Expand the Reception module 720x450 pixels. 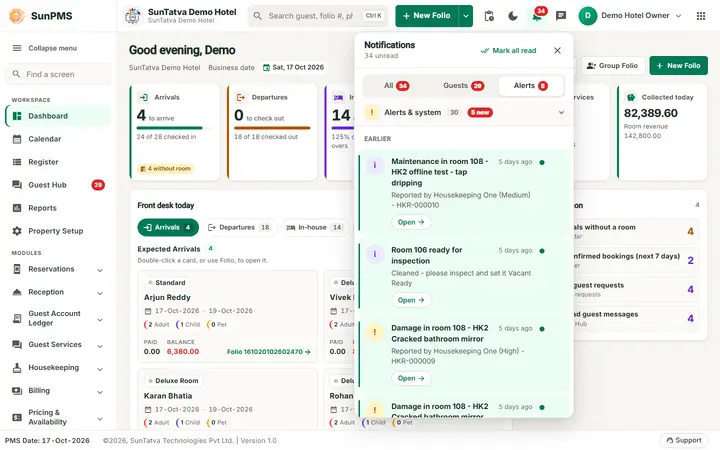58,292
